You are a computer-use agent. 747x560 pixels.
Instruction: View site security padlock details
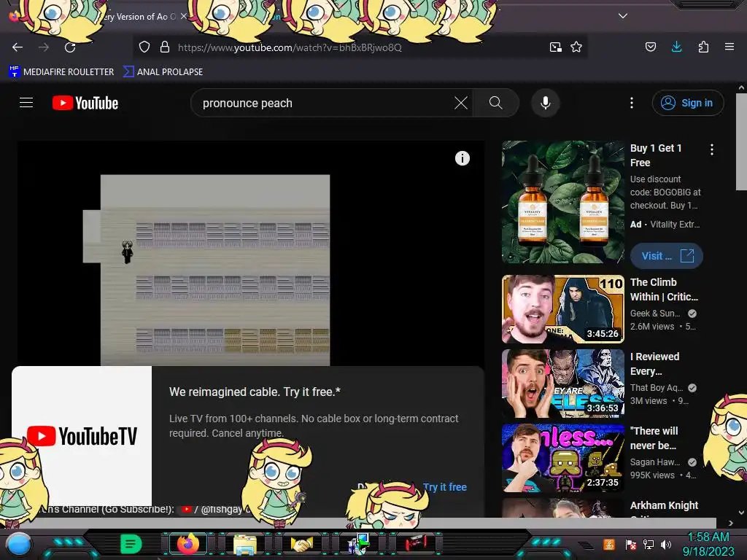pyautogui.click(x=165, y=47)
